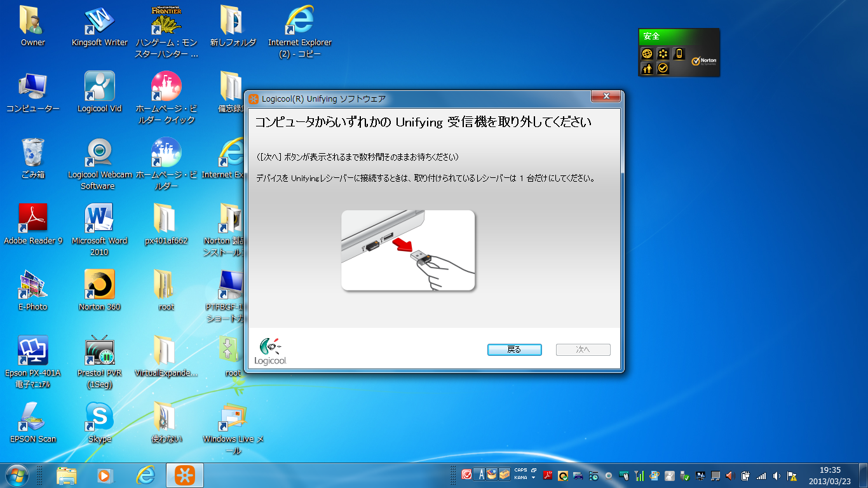Toggle the CAPS lock indicator

521,470
